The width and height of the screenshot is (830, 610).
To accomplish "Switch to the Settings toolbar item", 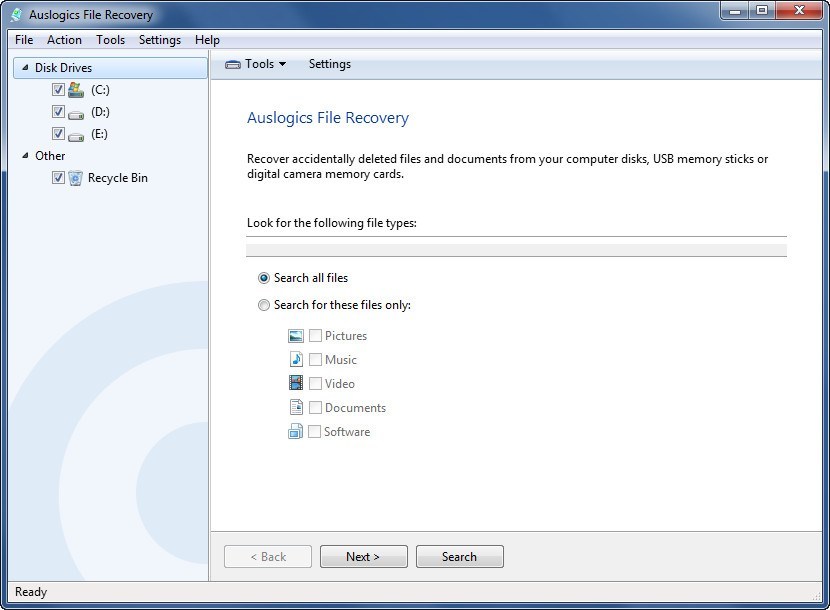I will [329, 64].
